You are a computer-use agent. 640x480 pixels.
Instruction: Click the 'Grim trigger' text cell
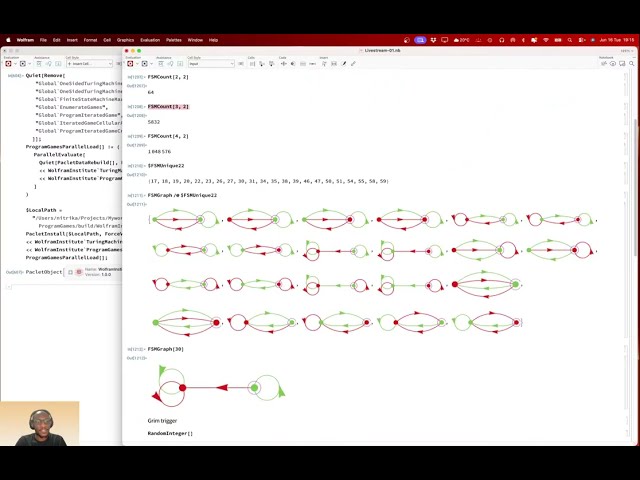[x=162, y=420]
